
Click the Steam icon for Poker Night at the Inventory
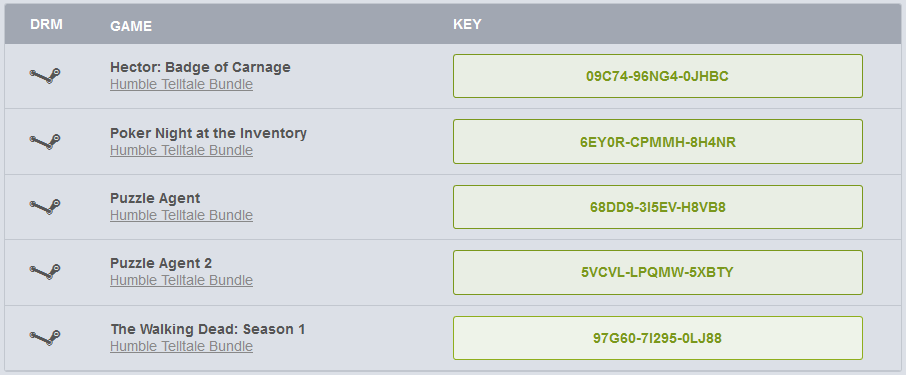pyautogui.click(x=45, y=142)
